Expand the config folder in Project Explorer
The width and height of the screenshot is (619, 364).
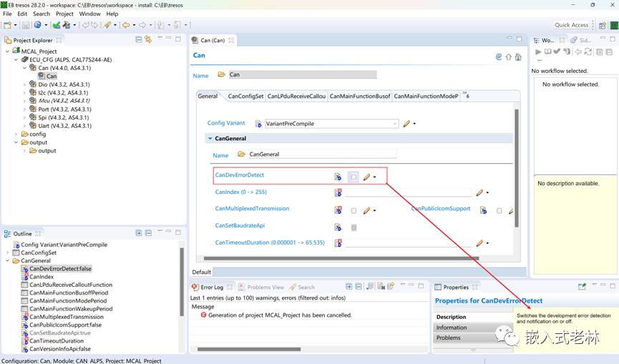pos(16,134)
